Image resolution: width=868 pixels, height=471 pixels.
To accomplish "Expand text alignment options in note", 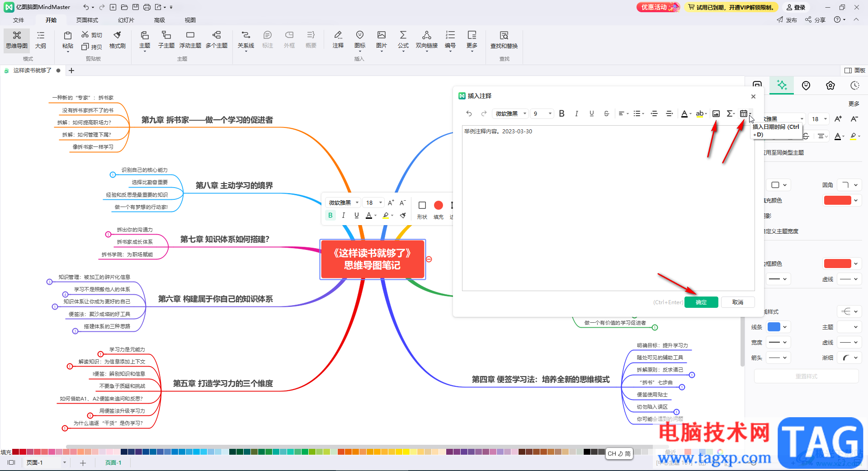I will point(623,113).
